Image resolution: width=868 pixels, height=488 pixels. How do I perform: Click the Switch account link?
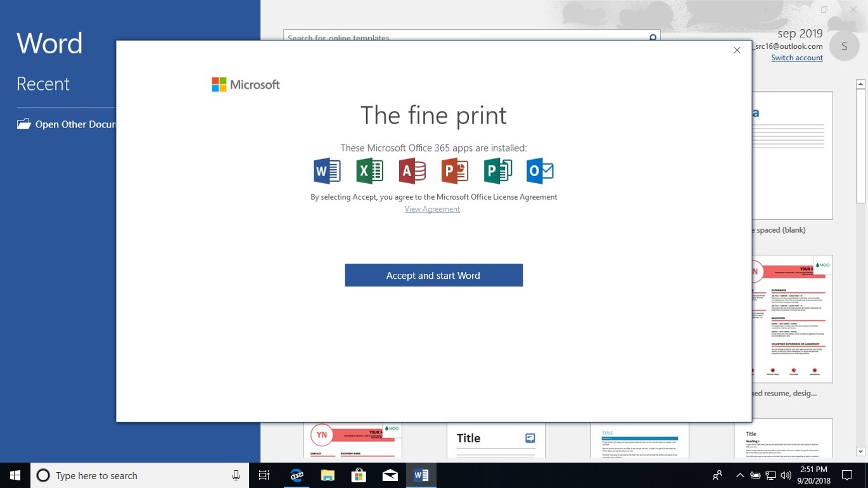coord(796,57)
